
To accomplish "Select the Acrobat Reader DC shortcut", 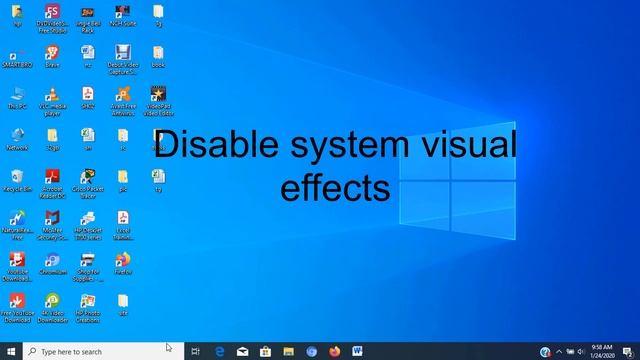I will point(52,184).
